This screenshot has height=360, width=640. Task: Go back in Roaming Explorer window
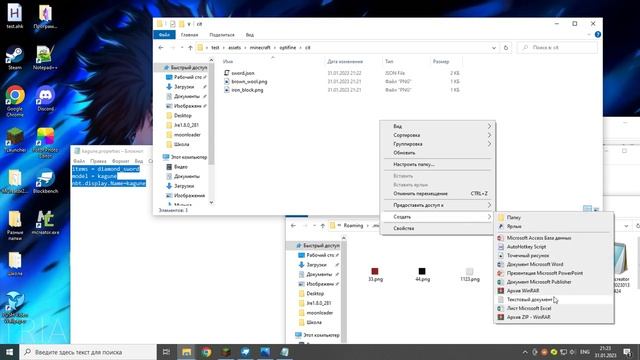click(x=293, y=225)
